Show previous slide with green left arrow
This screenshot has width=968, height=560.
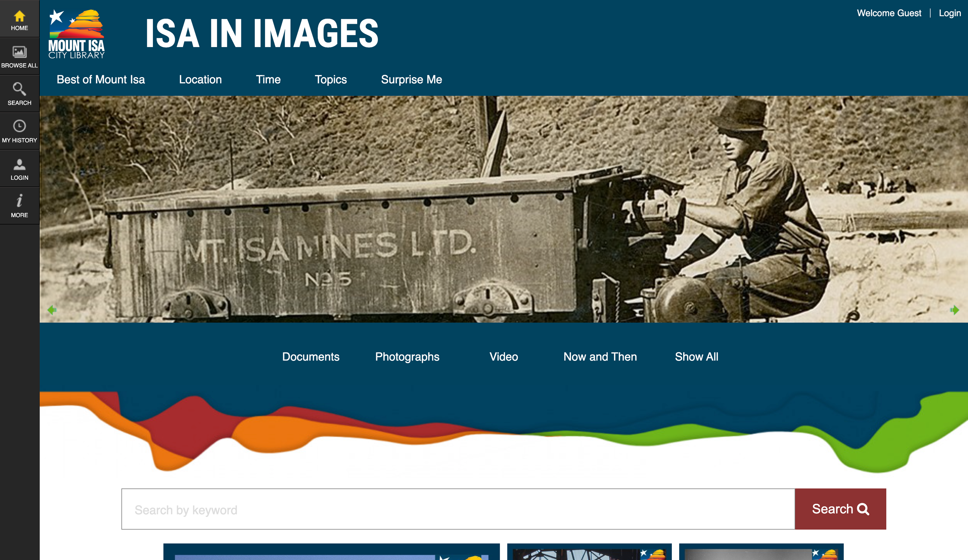click(52, 310)
